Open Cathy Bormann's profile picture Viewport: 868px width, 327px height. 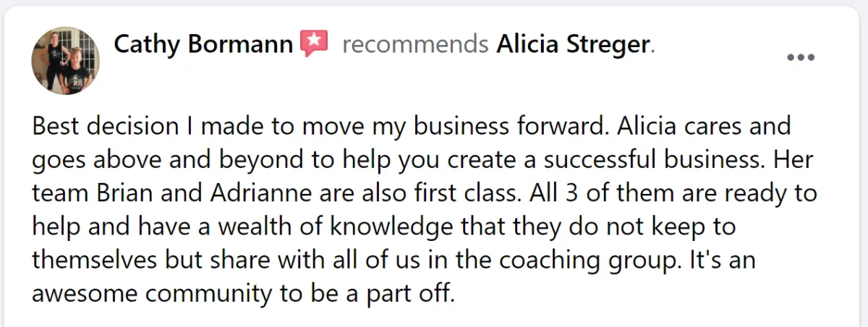[65, 61]
